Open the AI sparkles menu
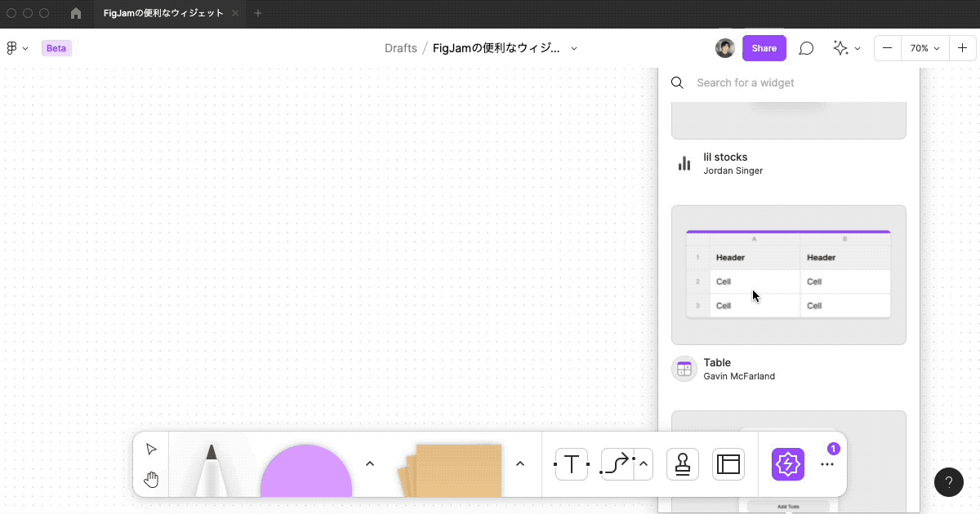The height and width of the screenshot is (514, 980). pos(846,48)
